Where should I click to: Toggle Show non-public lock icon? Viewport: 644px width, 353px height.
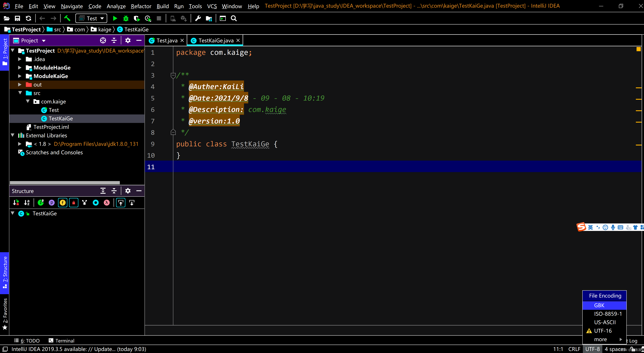[x=74, y=203]
